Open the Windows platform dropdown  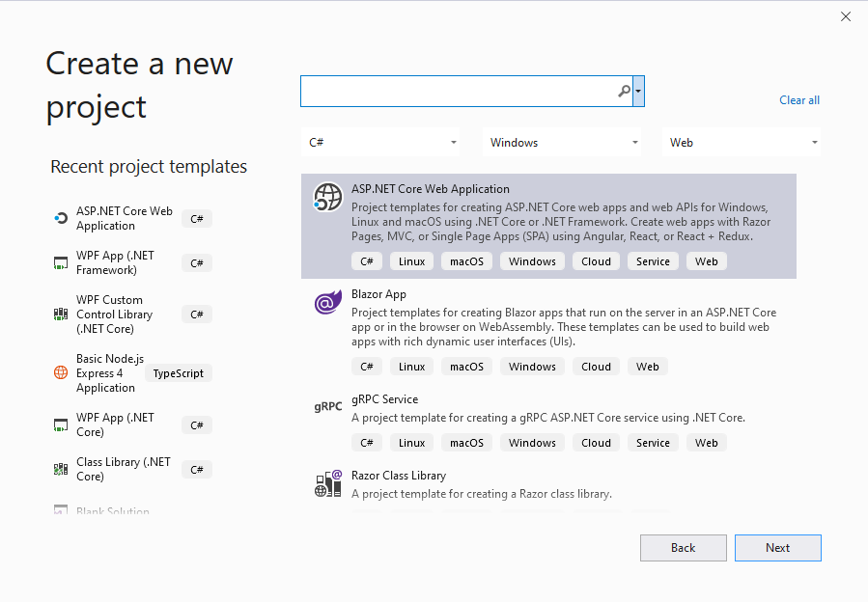point(561,142)
